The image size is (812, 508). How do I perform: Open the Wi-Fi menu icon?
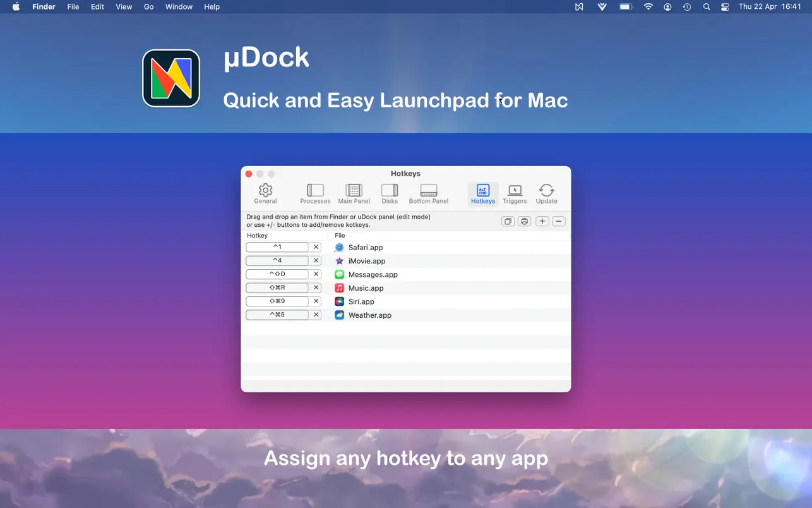pyautogui.click(x=648, y=7)
